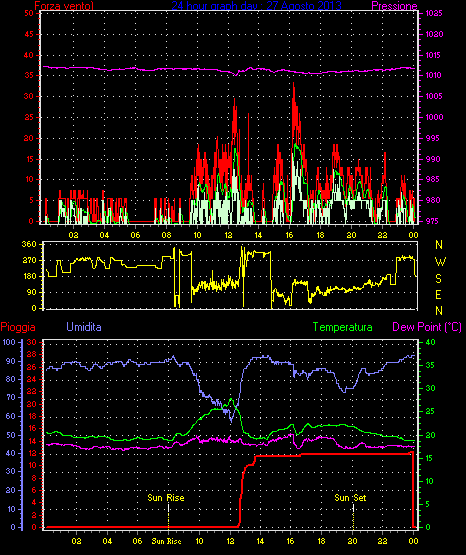Select the '1000' pressure axis value
Viewport: 466px width, 555px height.
[x=434, y=117]
